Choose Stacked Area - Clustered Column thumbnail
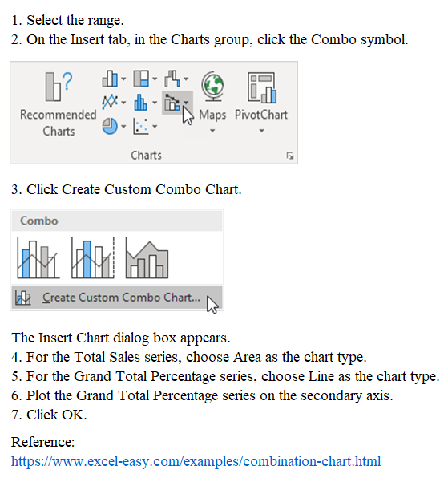 [x=147, y=257]
